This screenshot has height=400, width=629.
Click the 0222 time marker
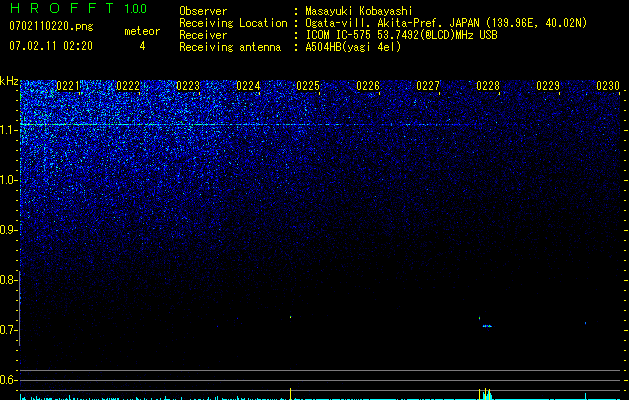pos(128,86)
